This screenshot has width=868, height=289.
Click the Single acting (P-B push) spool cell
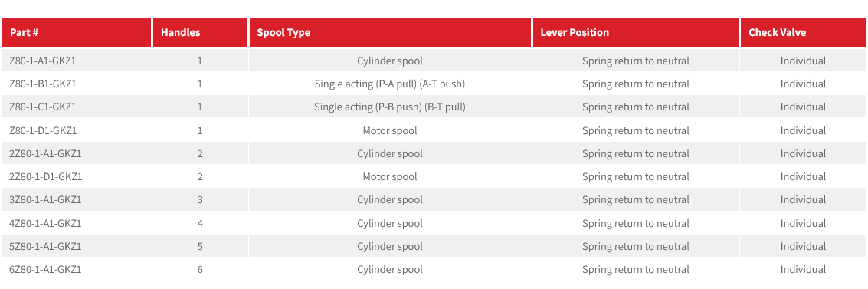[390, 107]
